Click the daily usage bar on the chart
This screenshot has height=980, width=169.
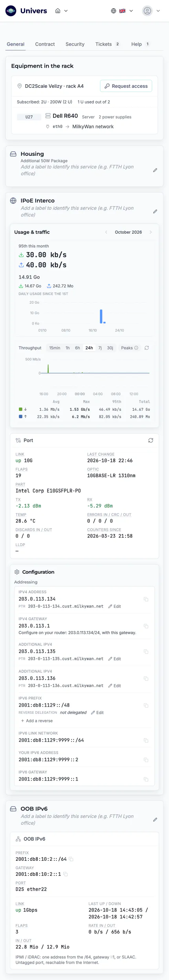pyautogui.click(x=101, y=316)
